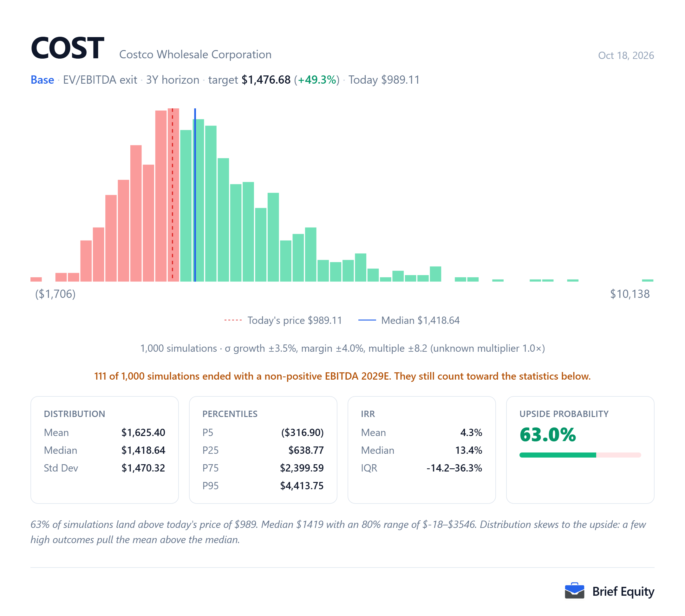Click the Brief Equity briefcase logo icon

point(574,591)
